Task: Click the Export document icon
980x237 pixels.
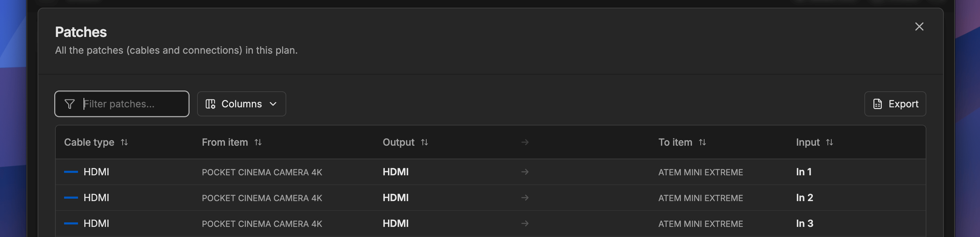Action: (877, 104)
